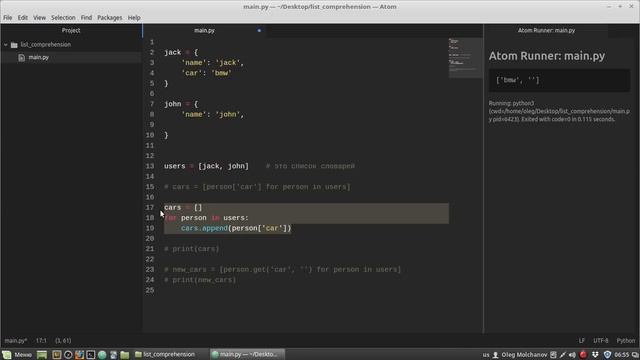Open the Dropbox tray icon
This screenshot has width=640, height=360.
[x=595, y=355]
